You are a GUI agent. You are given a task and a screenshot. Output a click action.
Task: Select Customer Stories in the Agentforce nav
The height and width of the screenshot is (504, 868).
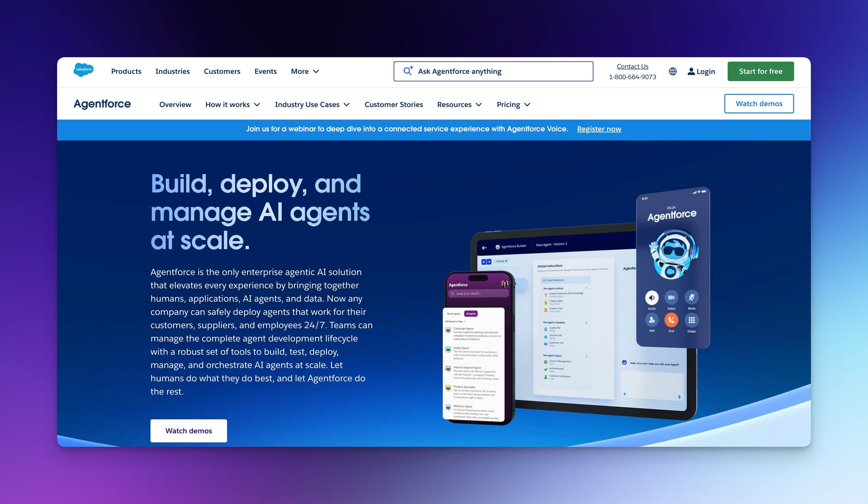point(394,104)
